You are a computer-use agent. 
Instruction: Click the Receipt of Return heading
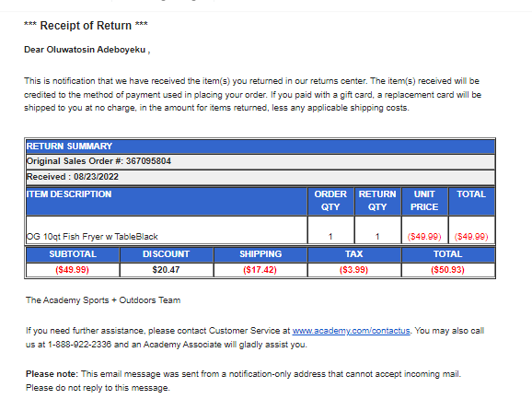[x=86, y=26]
